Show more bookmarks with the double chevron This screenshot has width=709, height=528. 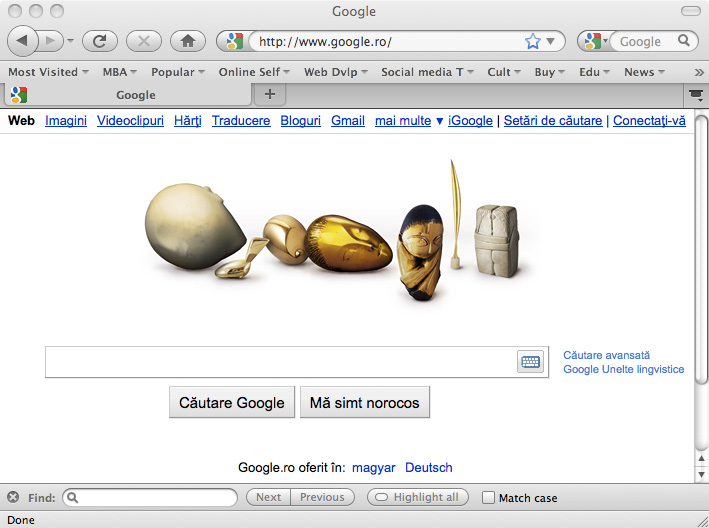coord(699,72)
